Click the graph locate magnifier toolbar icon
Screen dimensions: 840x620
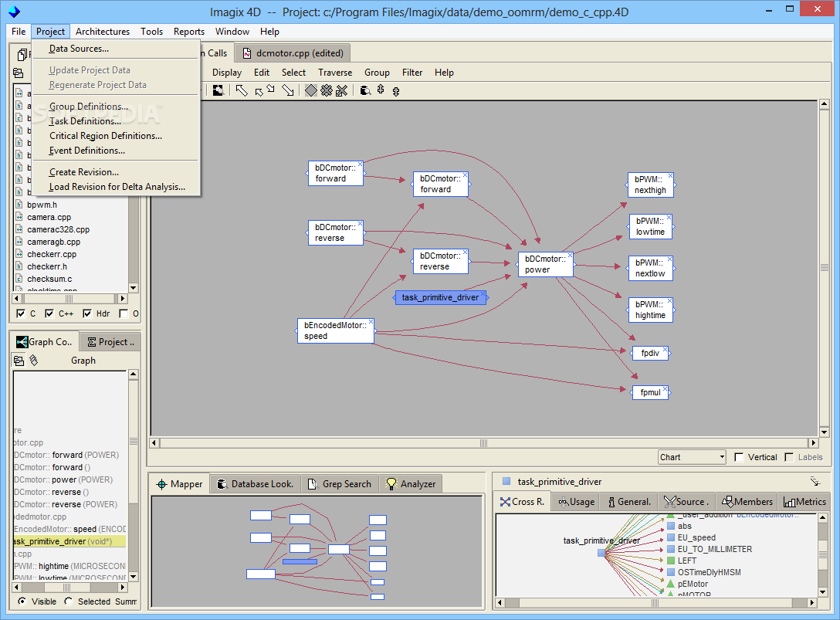218,90
